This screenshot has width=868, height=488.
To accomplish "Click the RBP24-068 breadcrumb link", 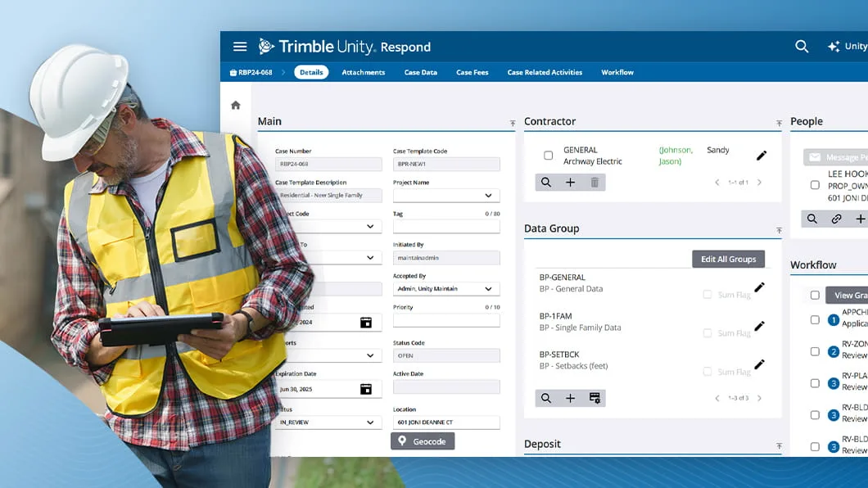I will (255, 73).
